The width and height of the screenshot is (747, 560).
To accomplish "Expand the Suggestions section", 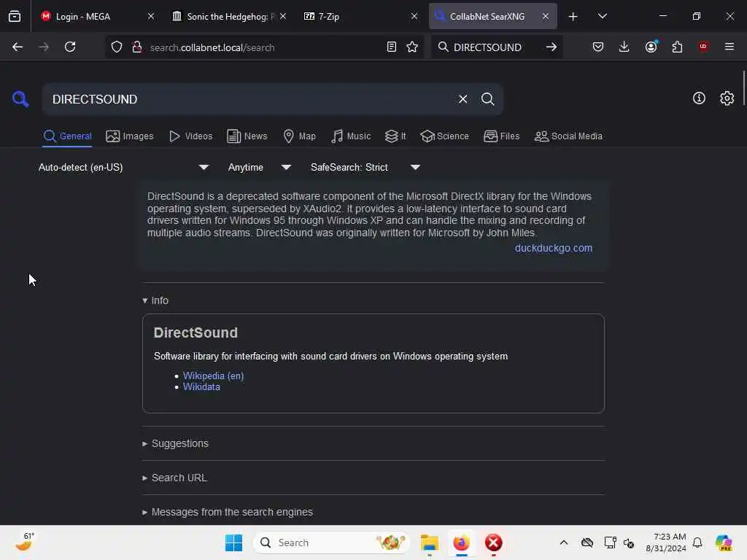I will pyautogui.click(x=175, y=443).
